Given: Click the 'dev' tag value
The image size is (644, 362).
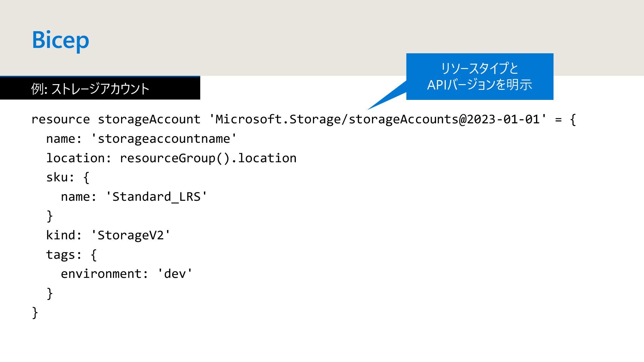Looking at the screenshot, I should (x=175, y=274).
